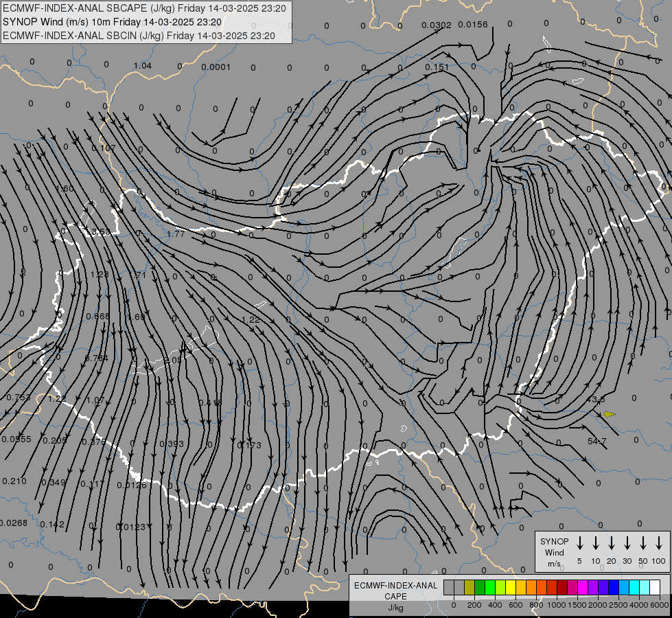Click the 'SYNOP Wind m/s' legend label
This screenshot has height=618, width=672.
click(554, 552)
